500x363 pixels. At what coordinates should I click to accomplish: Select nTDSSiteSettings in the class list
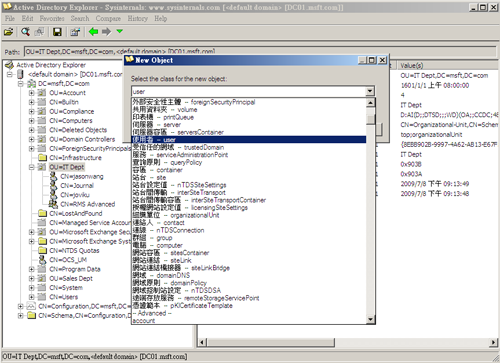pos(249,185)
